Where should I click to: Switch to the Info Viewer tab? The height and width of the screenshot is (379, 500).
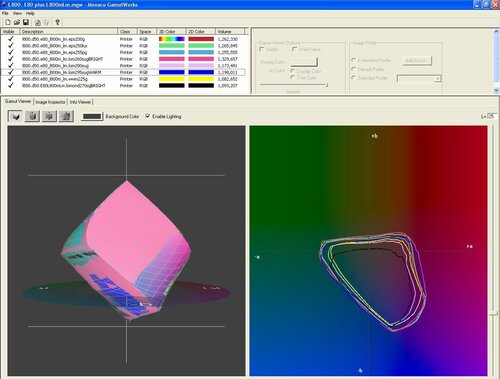pyautogui.click(x=80, y=102)
